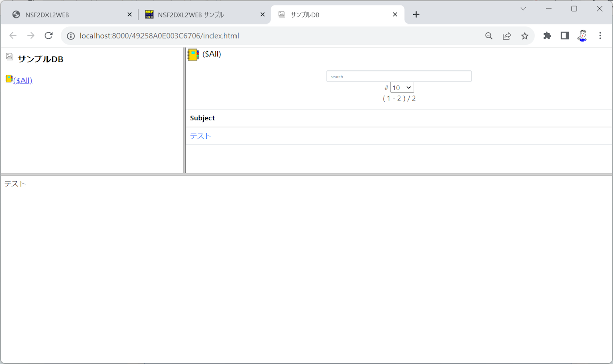This screenshot has height=364, width=613.
Task: Click the サンプルDB title text
Action: [x=41, y=59]
